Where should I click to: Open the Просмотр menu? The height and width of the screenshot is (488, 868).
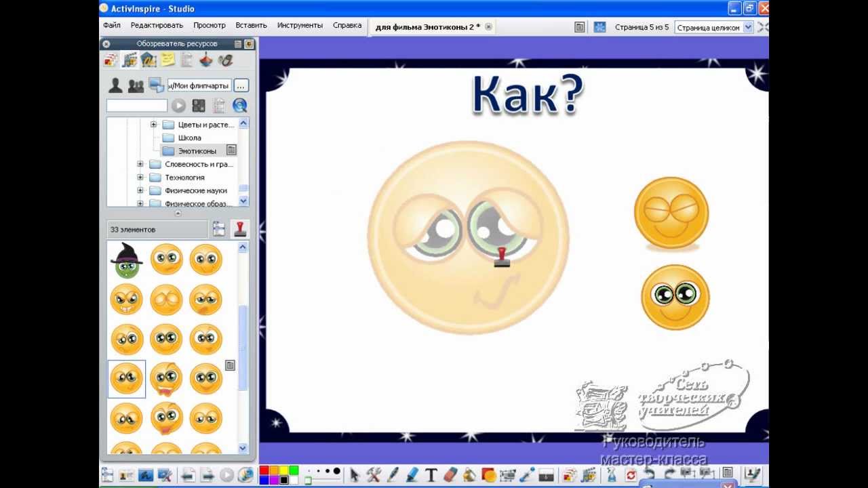210,25
